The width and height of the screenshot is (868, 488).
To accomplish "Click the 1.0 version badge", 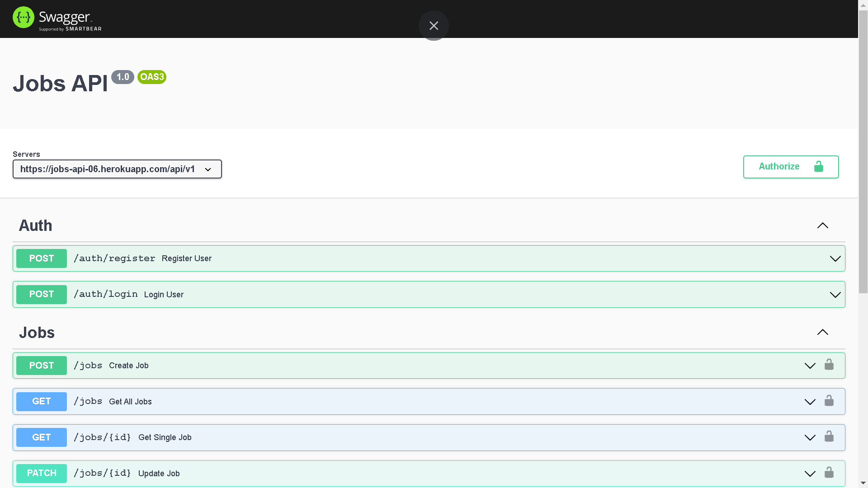I will pos(122,77).
